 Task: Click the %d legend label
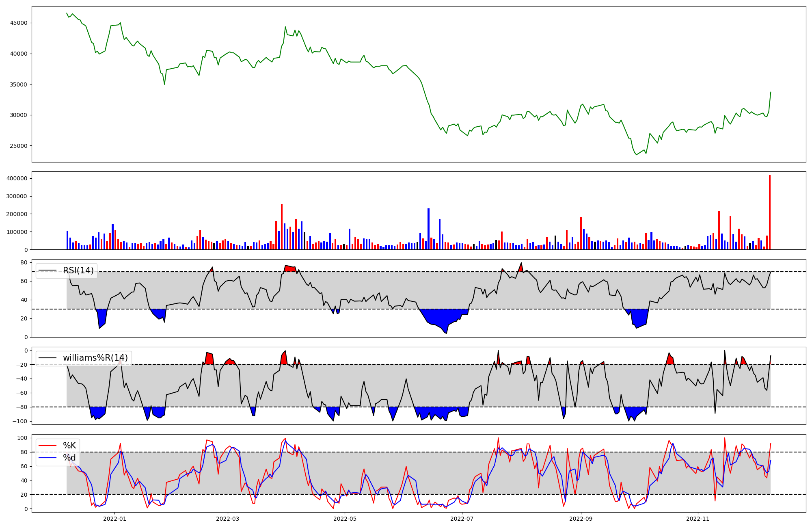(69, 458)
